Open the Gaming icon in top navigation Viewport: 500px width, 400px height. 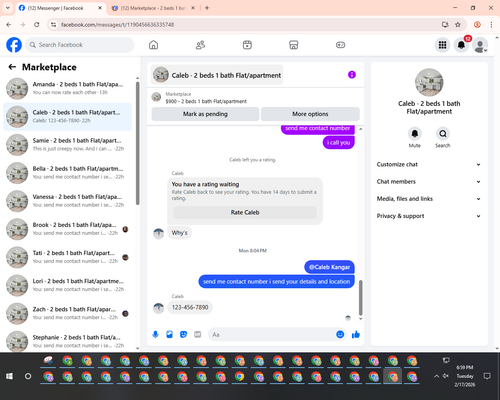pos(340,45)
